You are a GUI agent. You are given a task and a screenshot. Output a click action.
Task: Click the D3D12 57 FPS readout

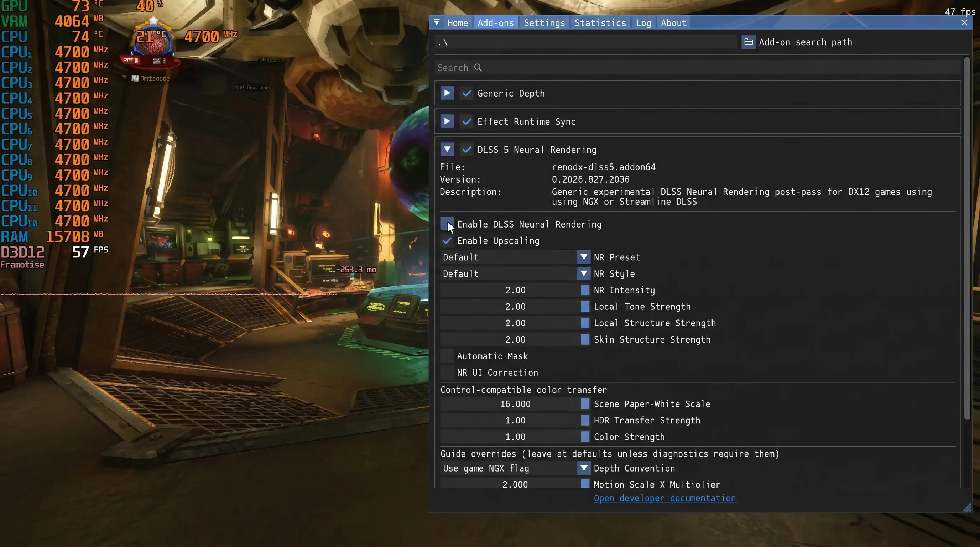[x=54, y=252]
